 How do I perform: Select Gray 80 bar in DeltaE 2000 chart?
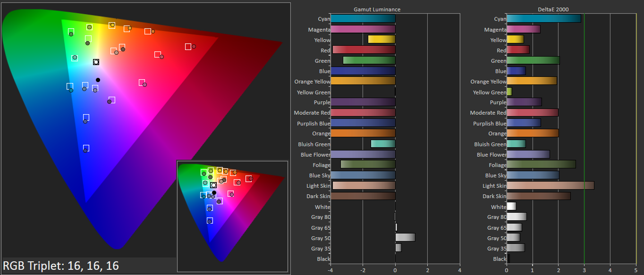click(x=516, y=217)
